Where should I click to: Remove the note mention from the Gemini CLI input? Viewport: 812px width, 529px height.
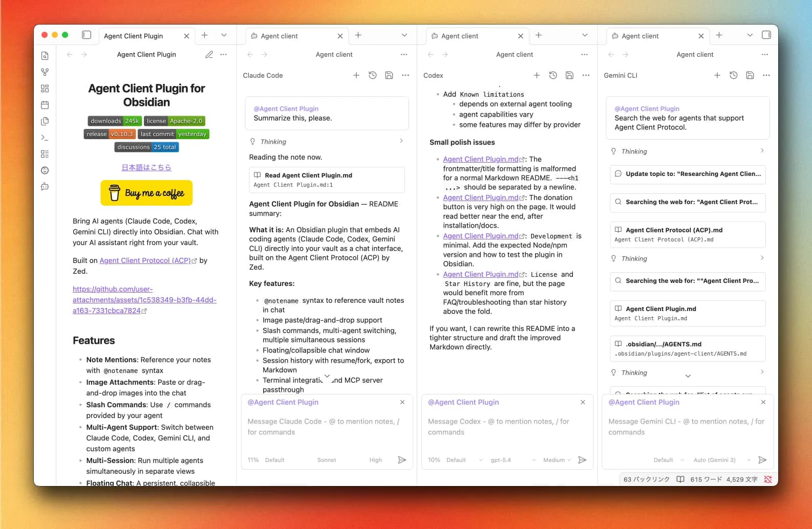[x=763, y=402]
